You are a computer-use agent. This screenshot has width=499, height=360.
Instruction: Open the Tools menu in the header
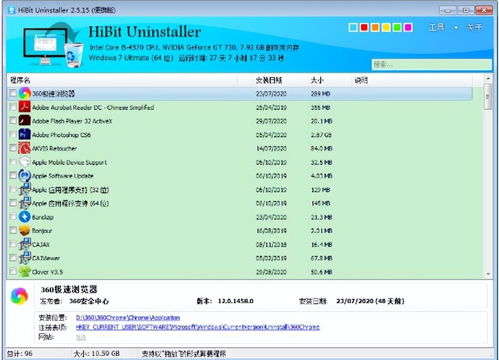pyautogui.click(x=436, y=27)
